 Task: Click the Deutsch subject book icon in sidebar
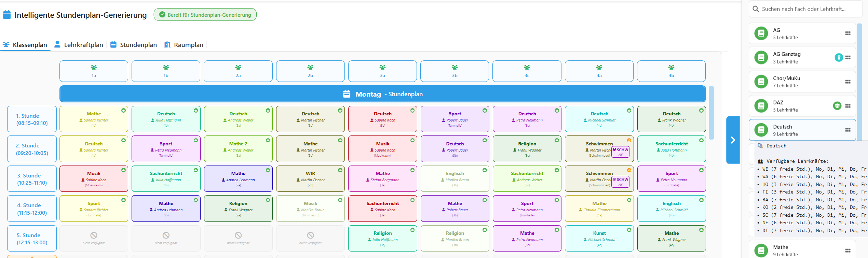coord(761,130)
